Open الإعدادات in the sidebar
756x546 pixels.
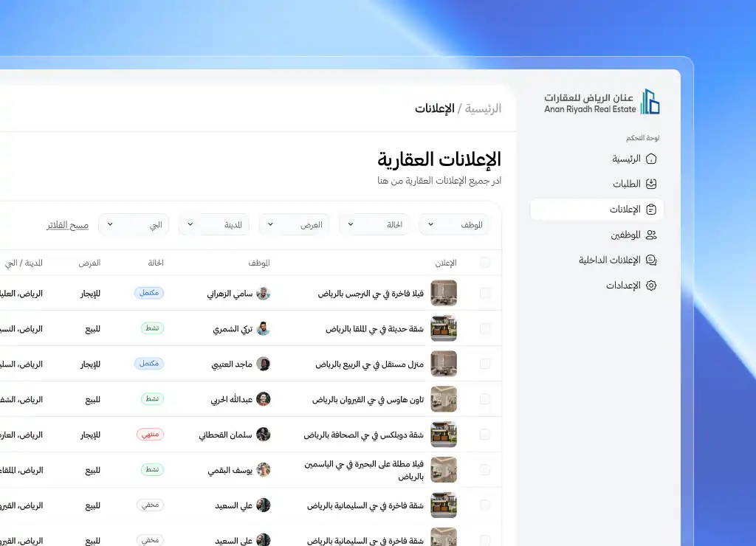point(597,286)
